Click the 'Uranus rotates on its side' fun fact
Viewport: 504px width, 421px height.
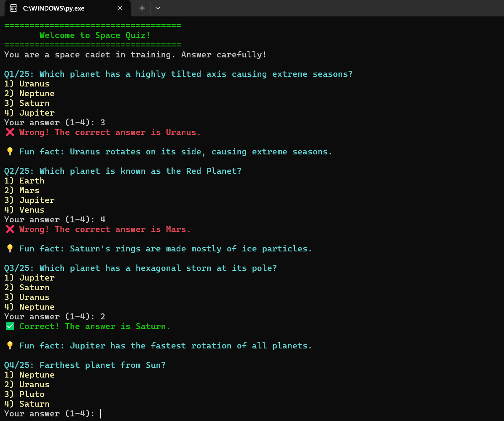pos(175,151)
